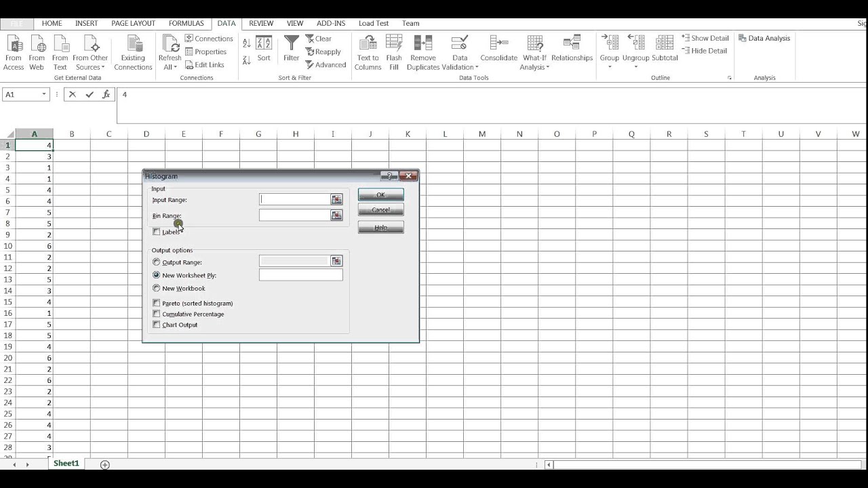Enable Cumulative Percentage checkbox
This screenshot has width=868, height=488.
(x=157, y=314)
